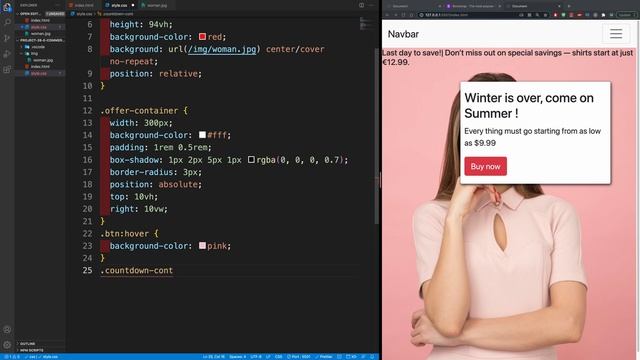This screenshot has width=640, height=360.
Task: Open the rgba color swatch on line 16
Action: point(251,160)
